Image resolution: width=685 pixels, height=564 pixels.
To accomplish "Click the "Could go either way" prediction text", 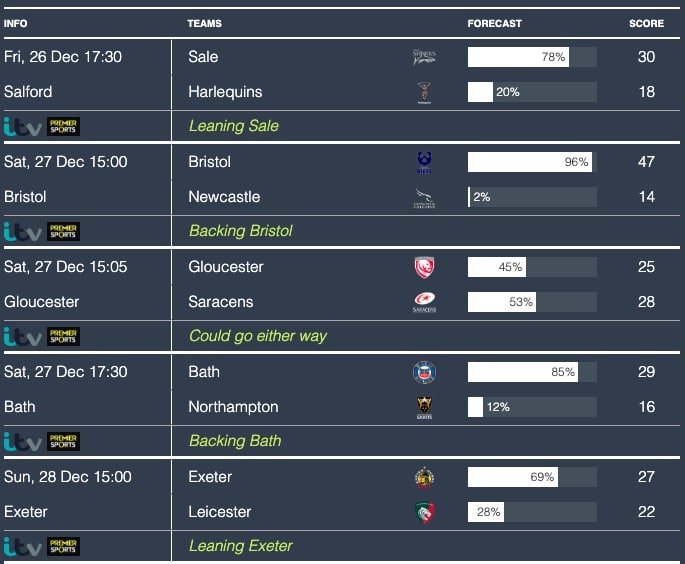I will (258, 336).
